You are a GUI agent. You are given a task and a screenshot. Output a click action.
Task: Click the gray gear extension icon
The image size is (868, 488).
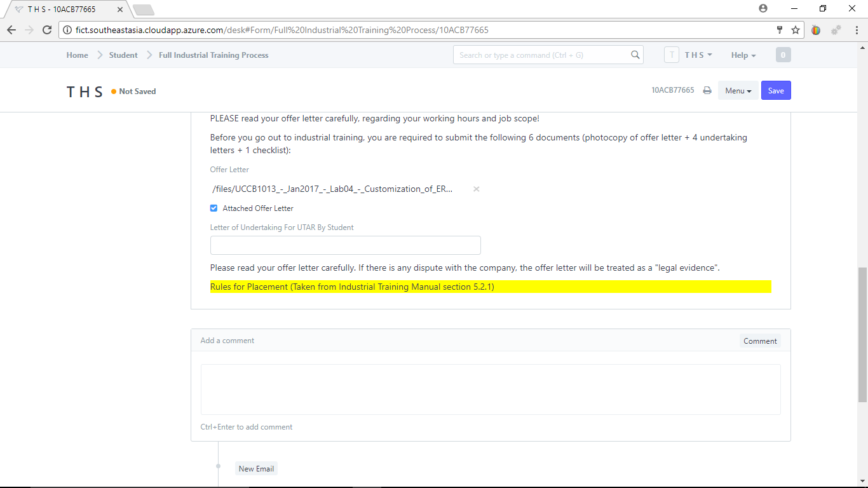coord(836,30)
